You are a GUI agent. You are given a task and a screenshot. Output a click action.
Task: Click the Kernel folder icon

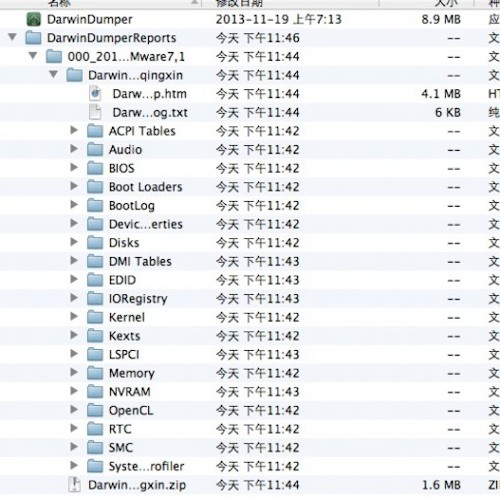click(95, 317)
